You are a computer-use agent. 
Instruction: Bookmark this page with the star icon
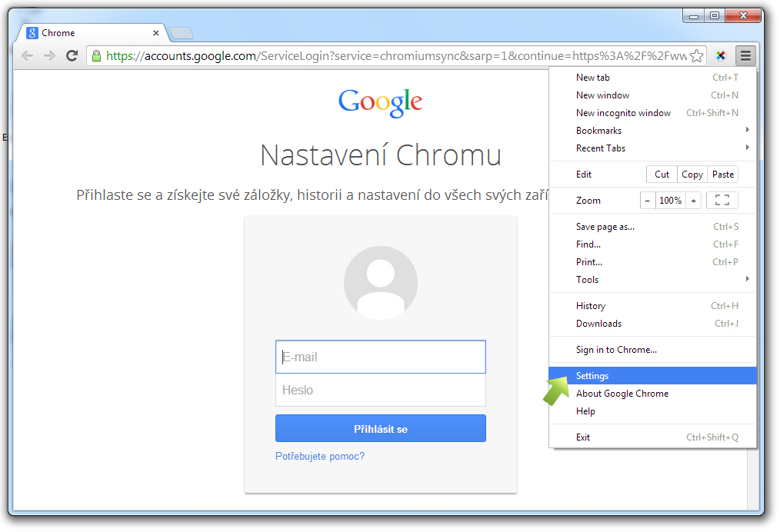(697, 55)
